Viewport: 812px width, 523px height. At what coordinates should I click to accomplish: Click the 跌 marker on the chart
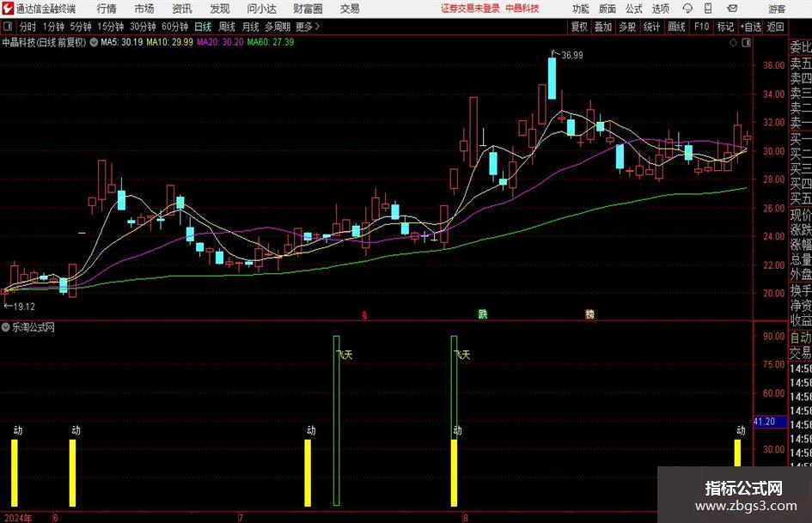click(483, 313)
